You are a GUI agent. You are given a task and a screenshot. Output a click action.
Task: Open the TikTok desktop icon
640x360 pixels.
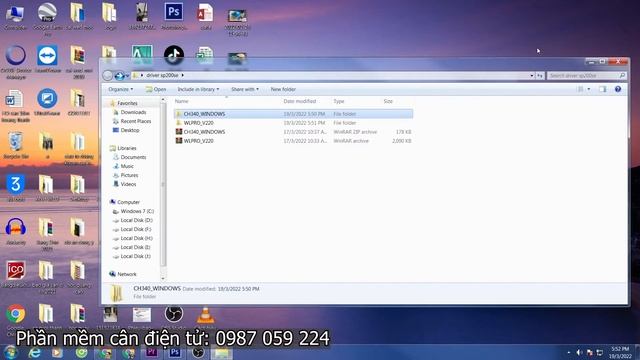pos(174,56)
